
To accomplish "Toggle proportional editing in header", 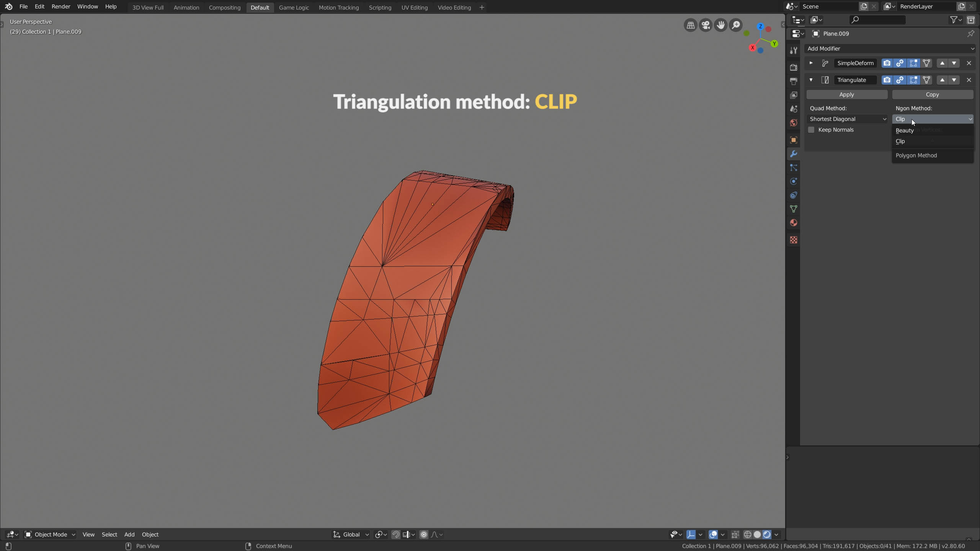I will click(424, 535).
